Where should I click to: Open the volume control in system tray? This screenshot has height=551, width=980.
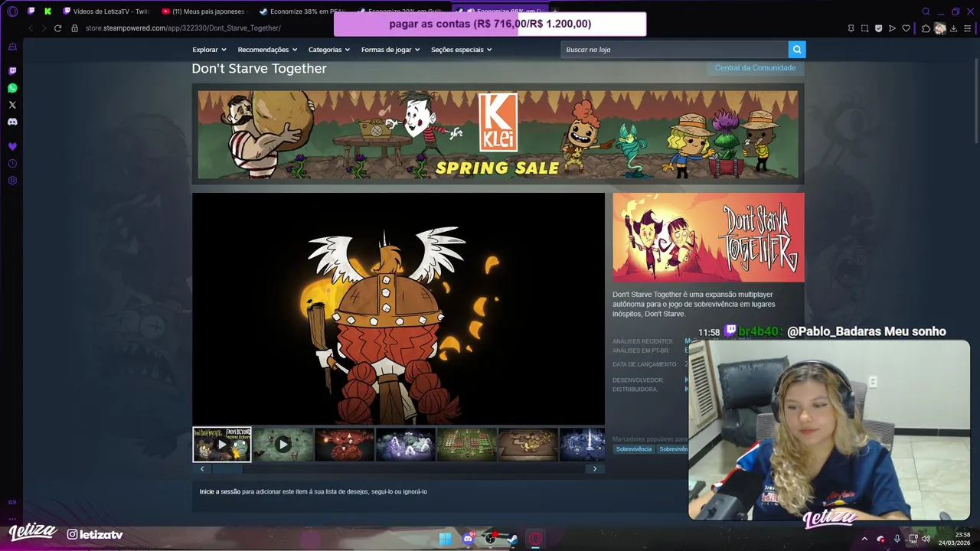pos(926,539)
